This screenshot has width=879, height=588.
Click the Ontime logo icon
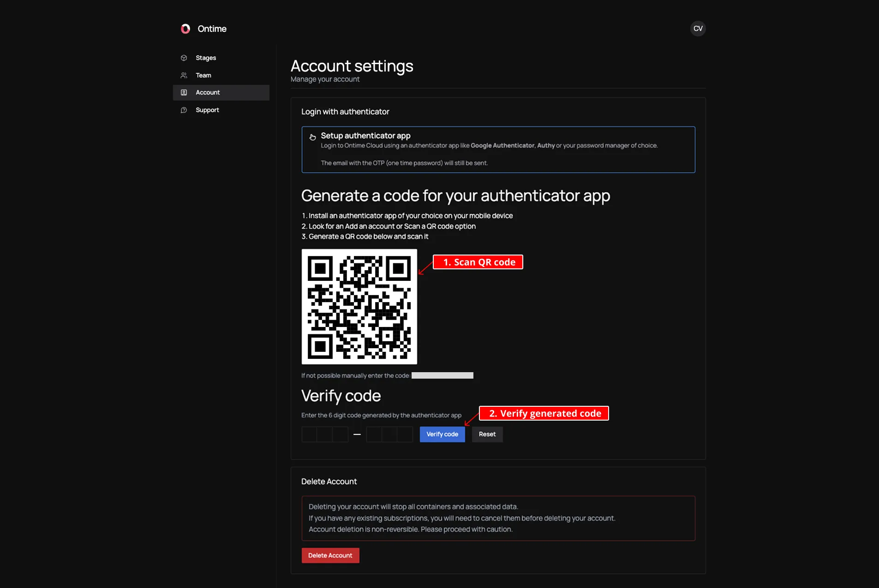click(185, 29)
